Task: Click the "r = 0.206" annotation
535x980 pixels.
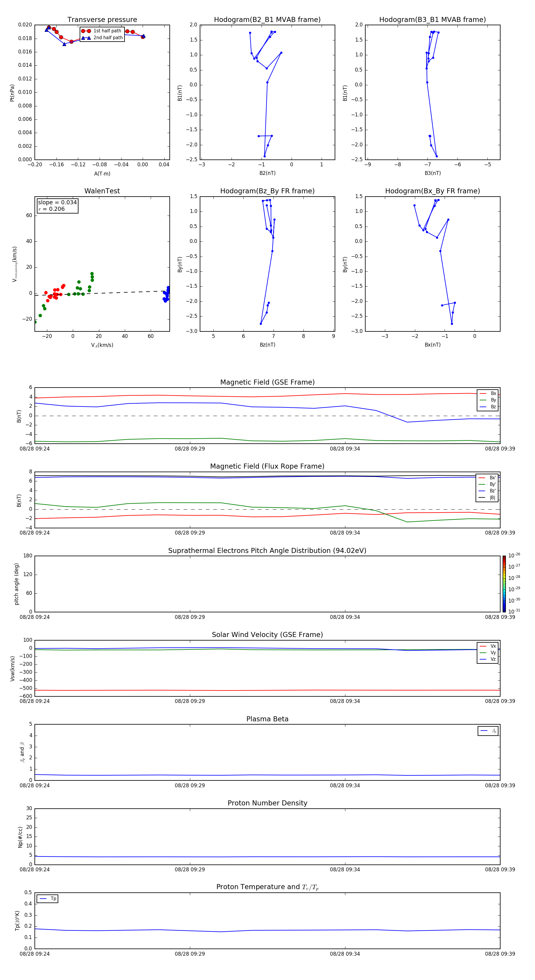Action: point(51,209)
